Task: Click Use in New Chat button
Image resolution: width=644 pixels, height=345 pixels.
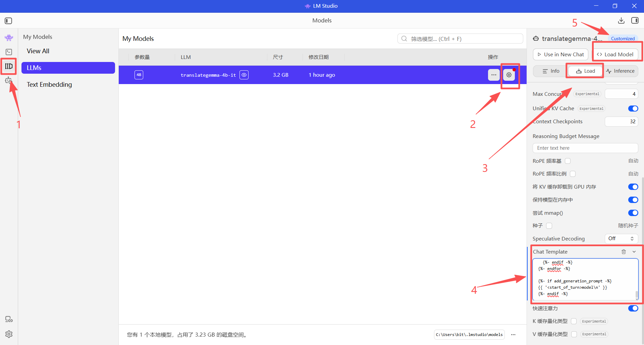Action: tap(560, 54)
